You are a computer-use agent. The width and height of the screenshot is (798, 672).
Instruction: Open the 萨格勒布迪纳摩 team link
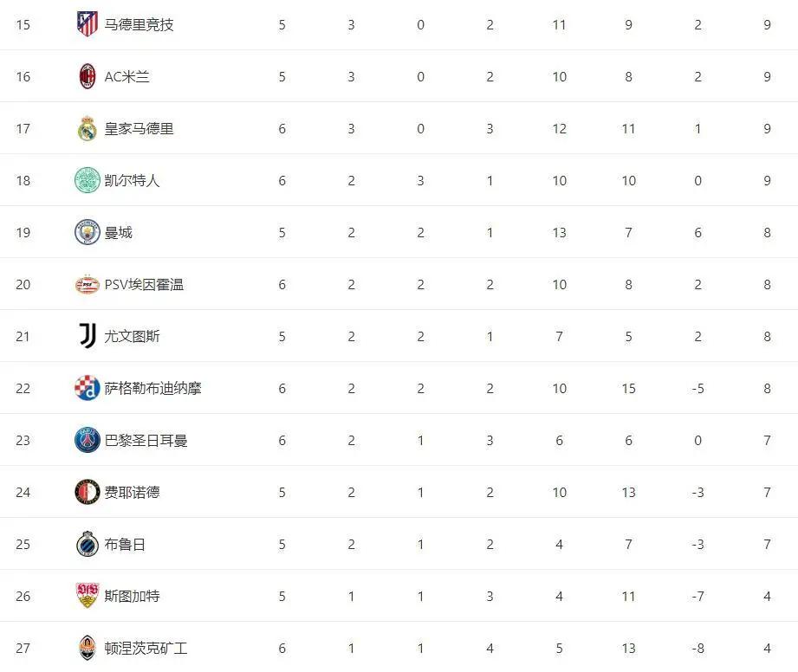pyautogui.click(x=152, y=388)
